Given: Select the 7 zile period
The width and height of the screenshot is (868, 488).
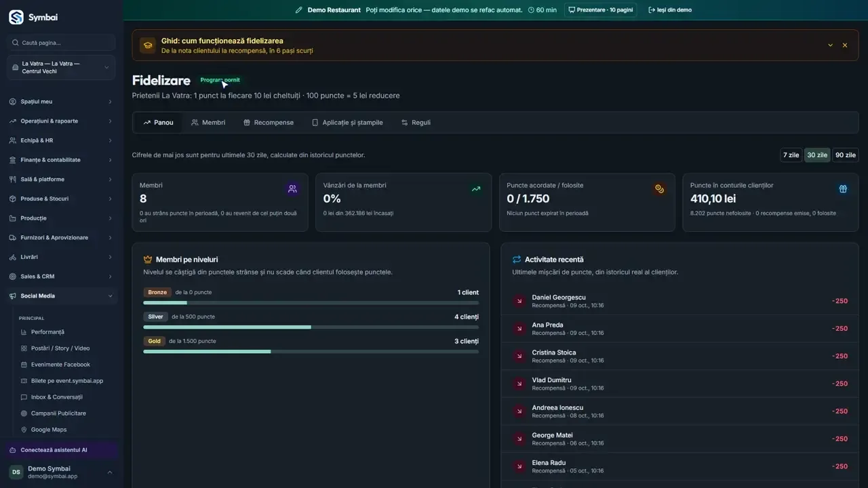Looking at the screenshot, I should point(791,155).
